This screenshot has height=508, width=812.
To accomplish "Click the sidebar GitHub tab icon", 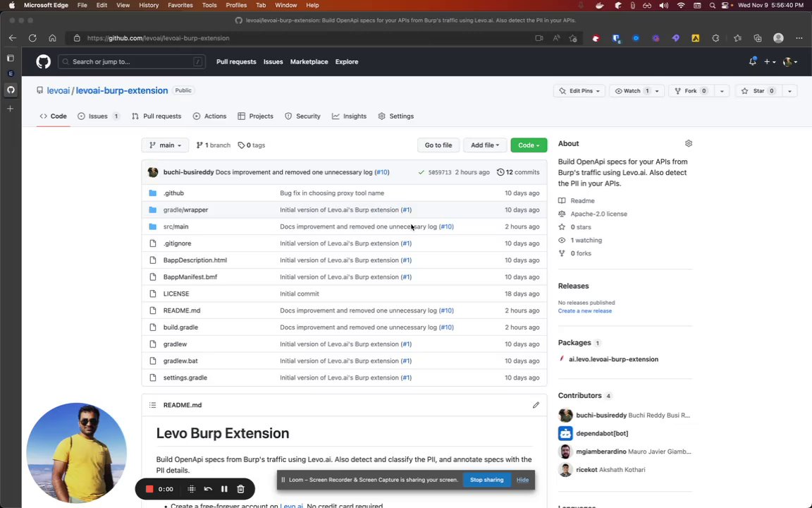I will (11, 90).
